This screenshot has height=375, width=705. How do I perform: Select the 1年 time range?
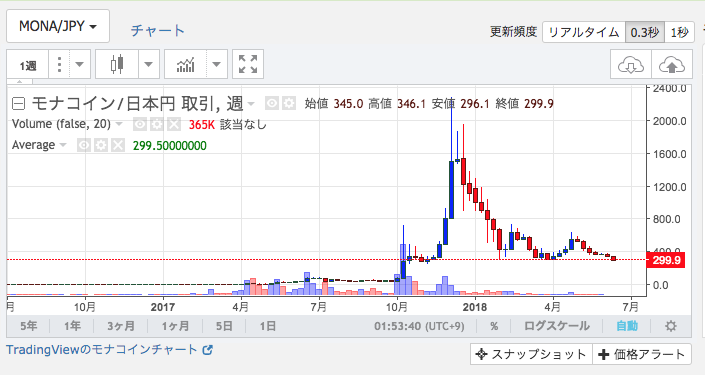pos(72,326)
